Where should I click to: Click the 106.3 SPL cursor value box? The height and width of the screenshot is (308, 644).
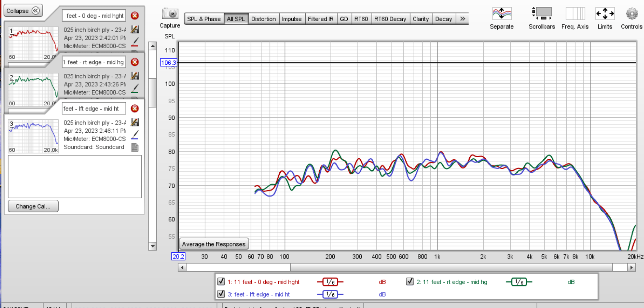168,63
